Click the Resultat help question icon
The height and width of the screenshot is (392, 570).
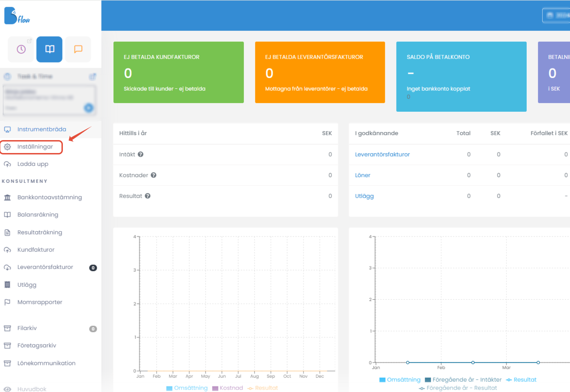tap(148, 196)
